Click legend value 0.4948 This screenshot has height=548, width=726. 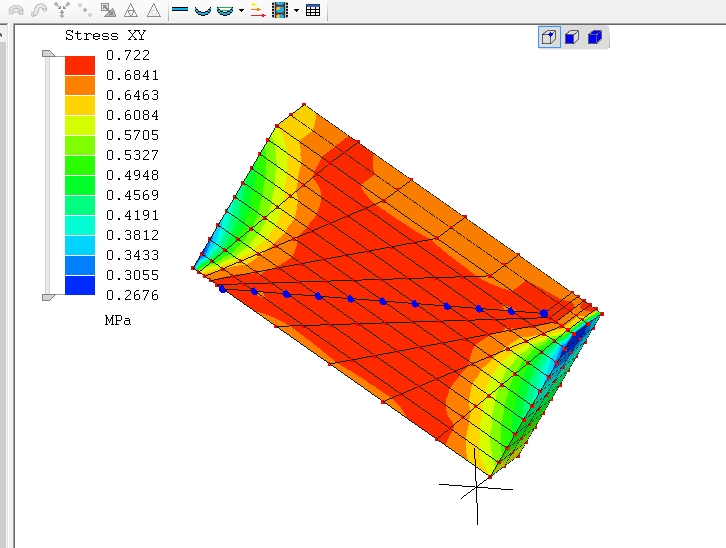[132, 175]
